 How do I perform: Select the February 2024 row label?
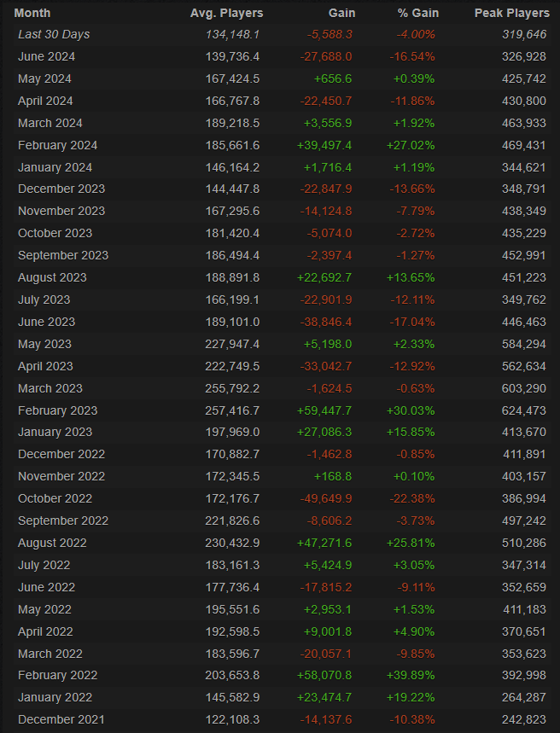(57, 145)
